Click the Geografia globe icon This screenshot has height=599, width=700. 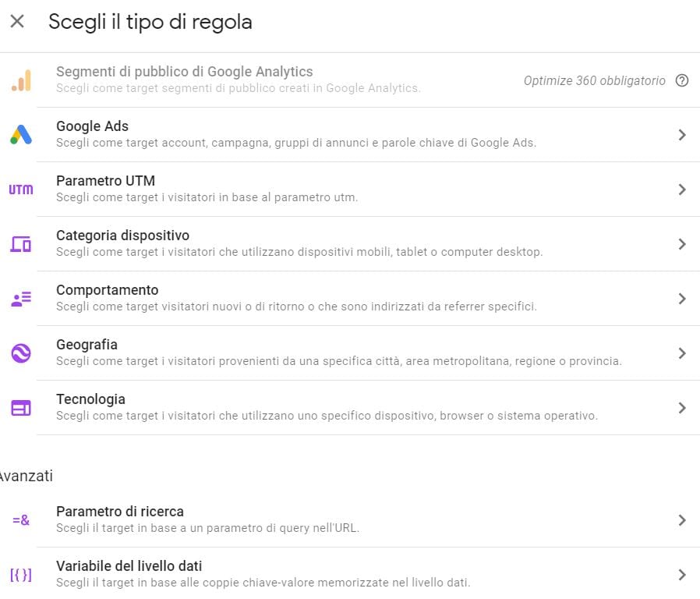[21, 353]
